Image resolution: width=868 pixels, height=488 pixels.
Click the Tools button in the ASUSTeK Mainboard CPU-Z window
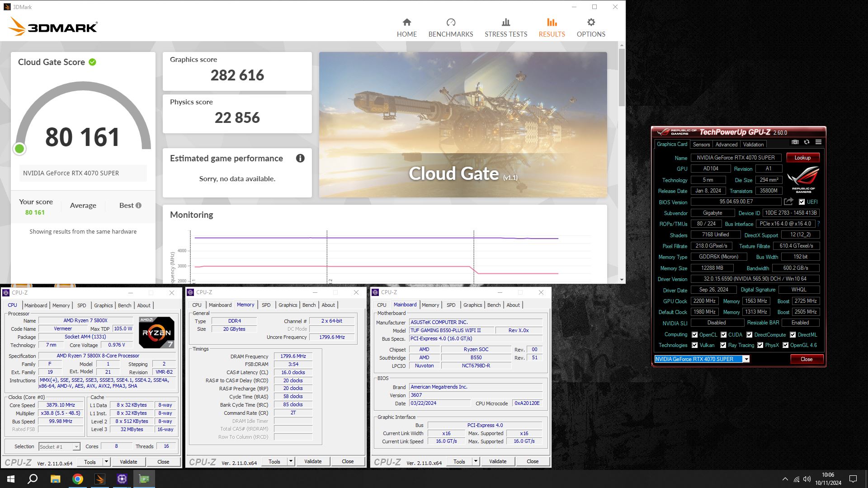(x=459, y=461)
